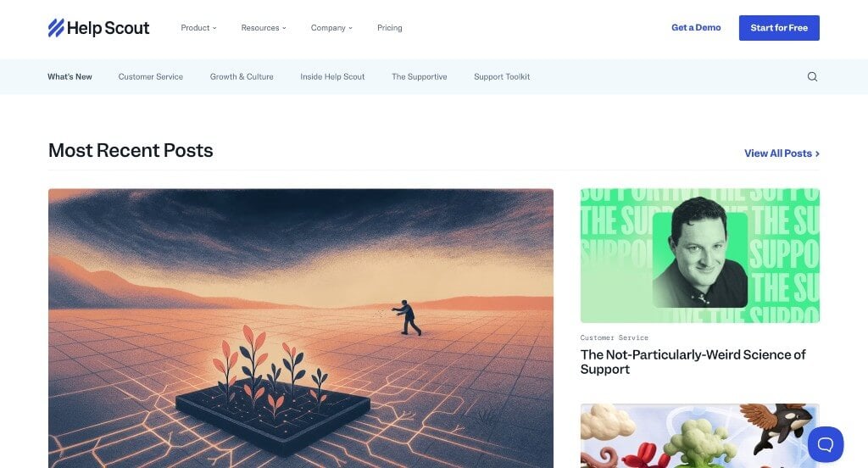Open Inside Help Scout category
The height and width of the screenshot is (468, 868).
[332, 76]
